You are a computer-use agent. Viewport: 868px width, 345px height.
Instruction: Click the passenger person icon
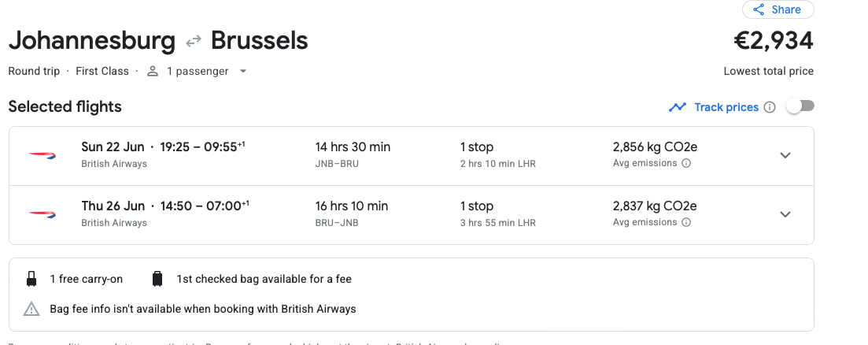tap(153, 71)
